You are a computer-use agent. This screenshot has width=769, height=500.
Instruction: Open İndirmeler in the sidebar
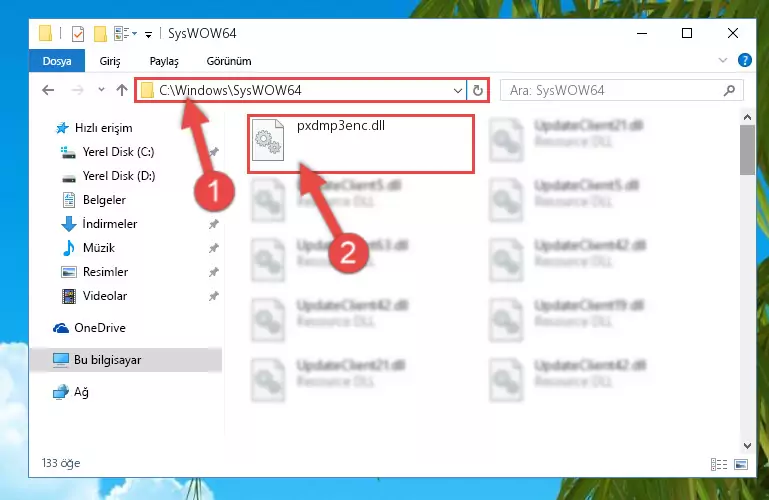(109, 224)
